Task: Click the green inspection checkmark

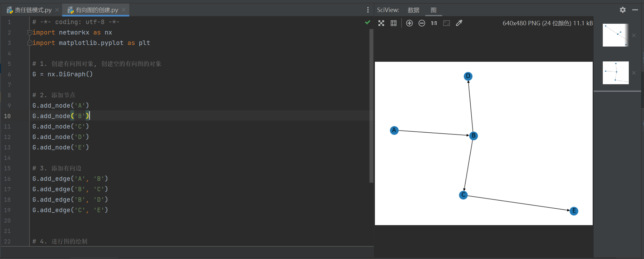Action: 367,22
